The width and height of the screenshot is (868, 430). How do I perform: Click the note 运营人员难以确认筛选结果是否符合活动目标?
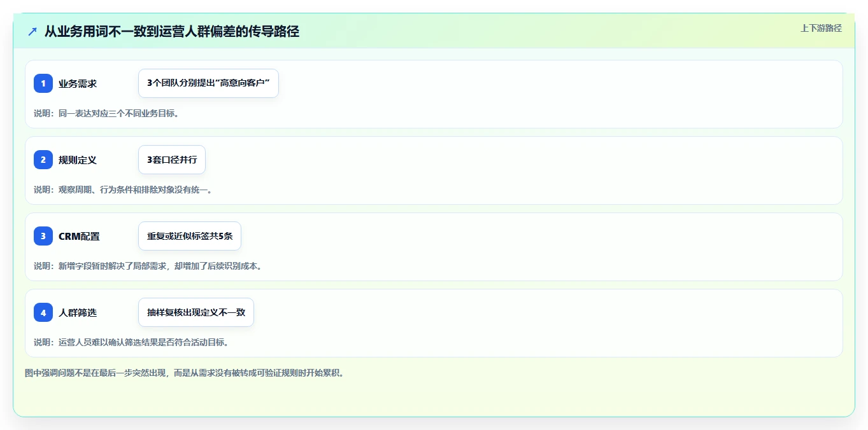click(x=131, y=342)
